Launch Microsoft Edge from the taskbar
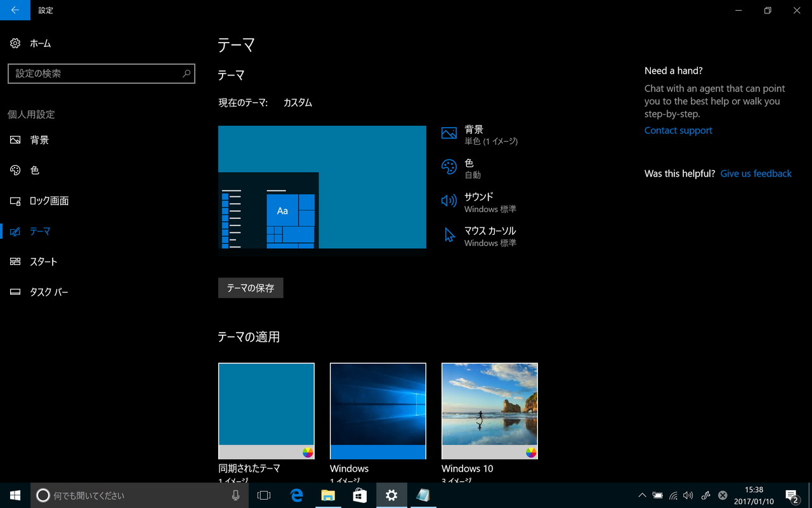The image size is (812, 508). (x=296, y=495)
